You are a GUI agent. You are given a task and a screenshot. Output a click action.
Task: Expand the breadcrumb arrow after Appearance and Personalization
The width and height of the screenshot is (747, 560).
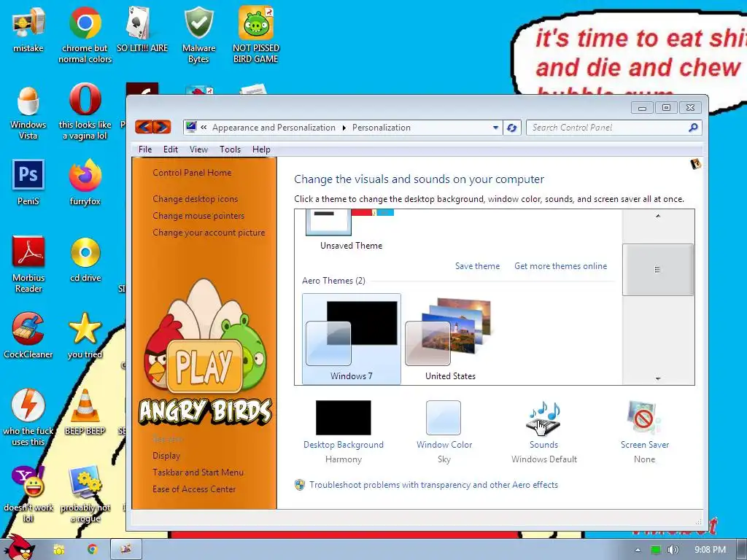(x=344, y=128)
